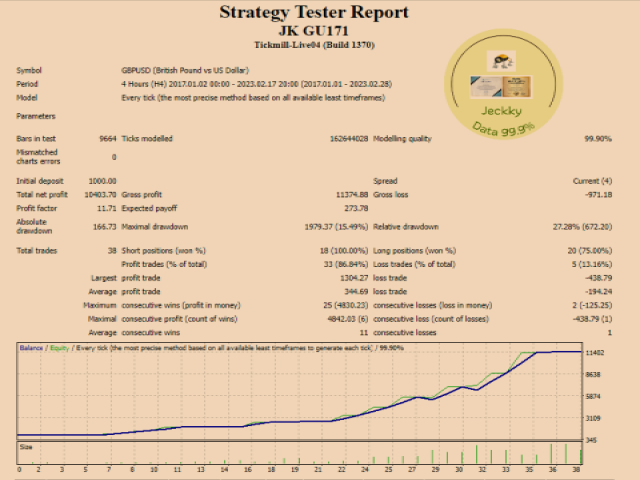Click 'Tickmill-Live04 (Build 1370)' server line
Image resolution: width=640 pixels, height=480 pixels.
(x=314, y=45)
